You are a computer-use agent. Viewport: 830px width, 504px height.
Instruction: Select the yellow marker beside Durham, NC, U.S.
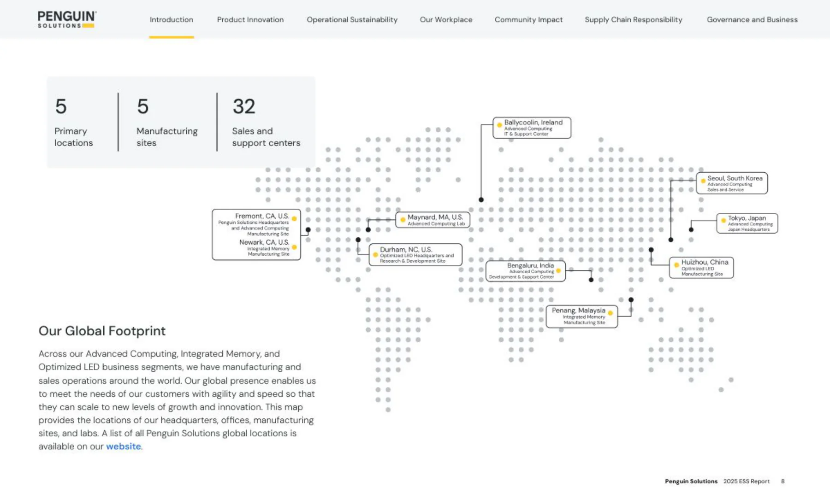[375, 255]
